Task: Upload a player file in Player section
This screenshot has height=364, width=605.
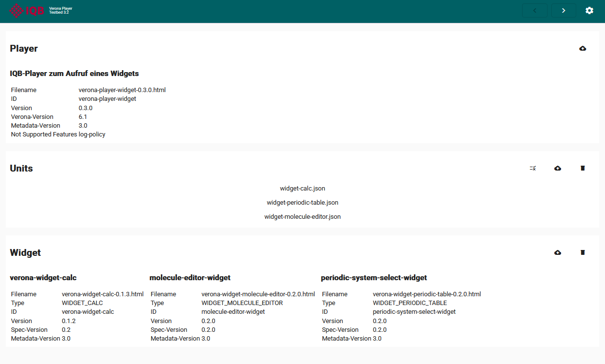Action: pos(583,49)
